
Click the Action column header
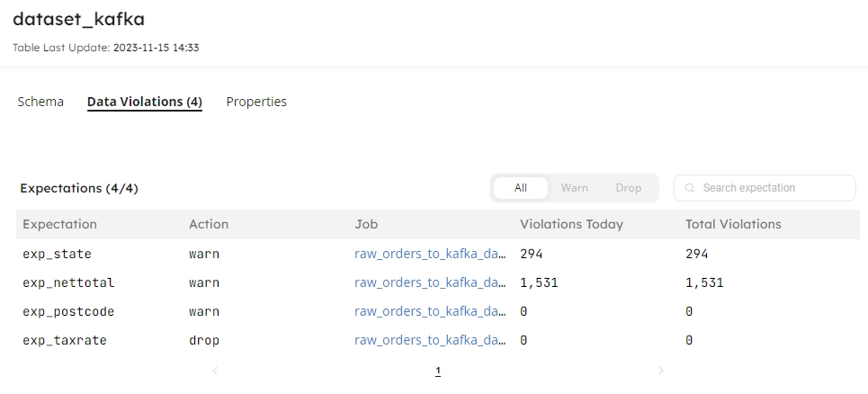209,224
